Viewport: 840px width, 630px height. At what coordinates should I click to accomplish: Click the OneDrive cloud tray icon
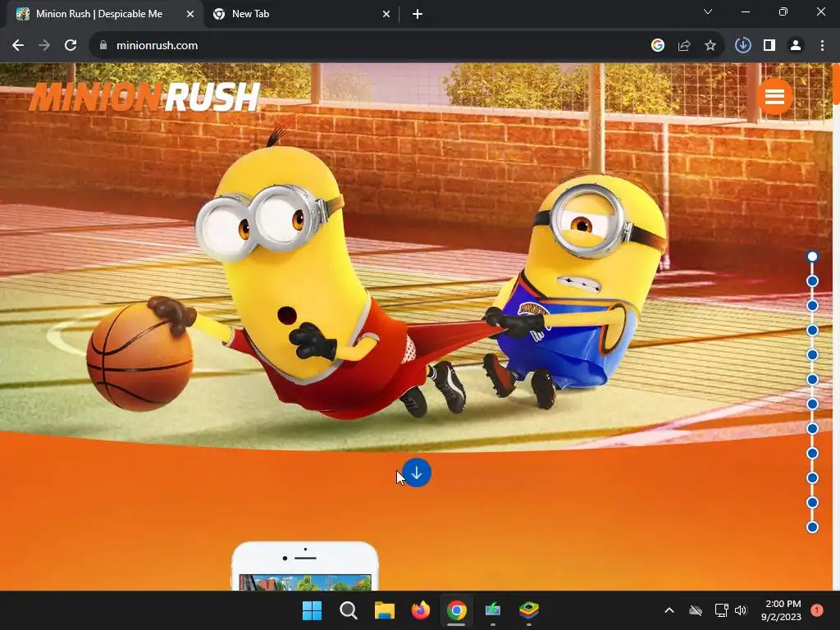coord(696,610)
